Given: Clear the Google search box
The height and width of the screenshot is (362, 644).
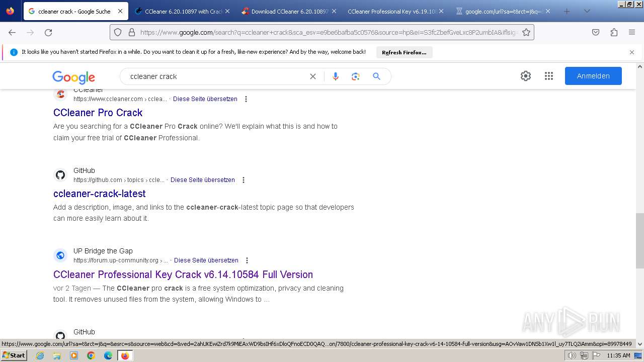Looking at the screenshot, I should coord(313,76).
